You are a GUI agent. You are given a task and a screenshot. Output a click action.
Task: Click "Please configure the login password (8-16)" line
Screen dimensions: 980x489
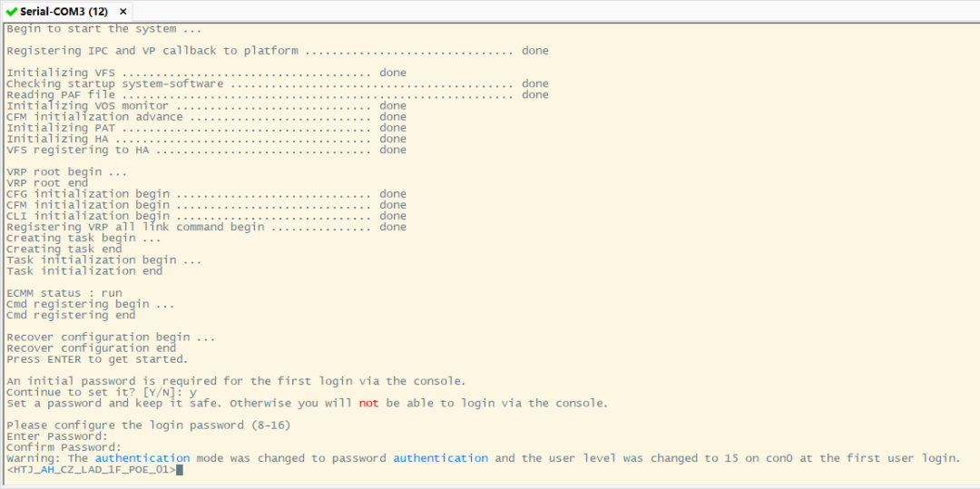148,425
